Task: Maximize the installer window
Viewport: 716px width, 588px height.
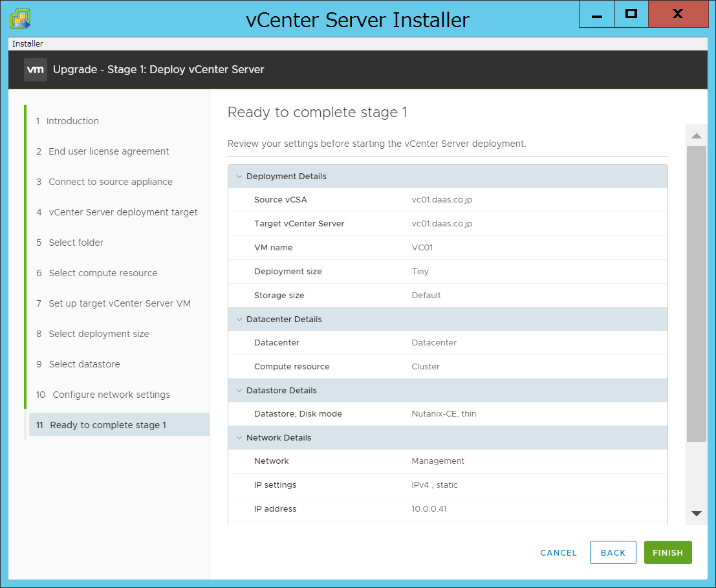Action: point(631,14)
